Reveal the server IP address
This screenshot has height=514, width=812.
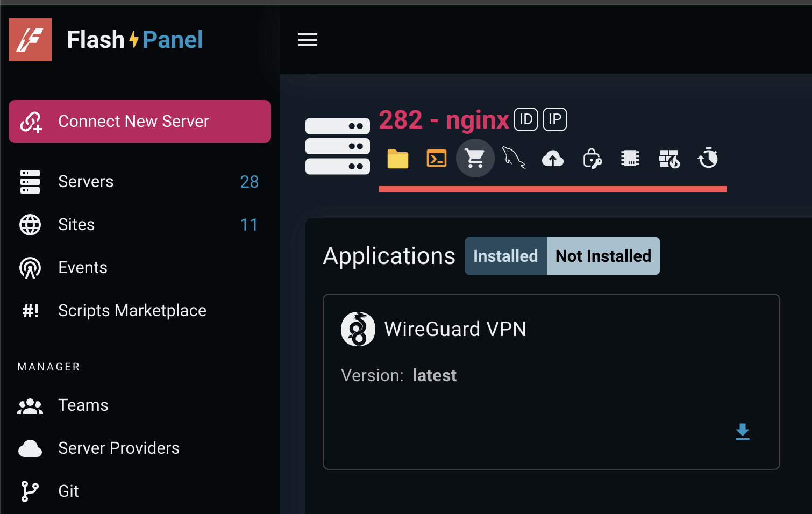(554, 119)
